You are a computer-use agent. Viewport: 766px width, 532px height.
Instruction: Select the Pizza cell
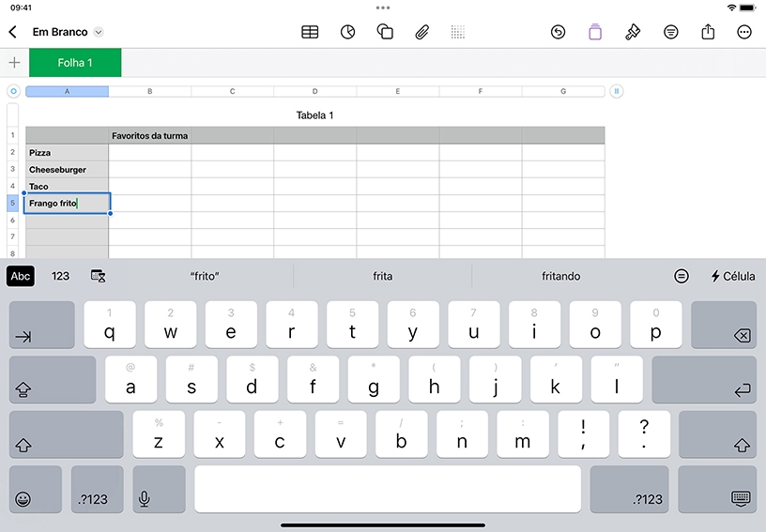[x=67, y=153]
